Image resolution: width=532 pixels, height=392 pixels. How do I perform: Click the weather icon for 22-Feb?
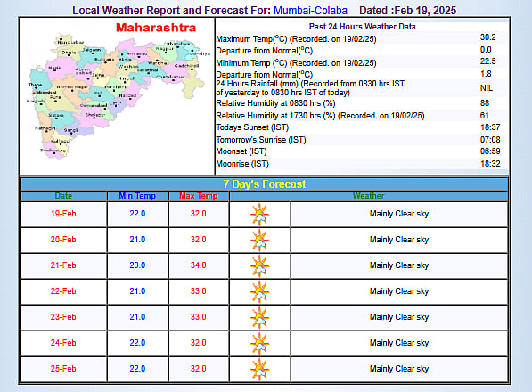pyautogui.click(x=260, y=291)
